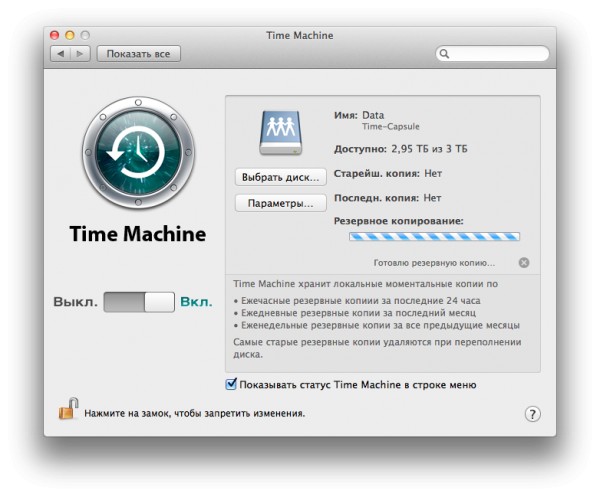The image size is (600, 497).
Task: Click the disk name Data
Action: coord(373,115)
